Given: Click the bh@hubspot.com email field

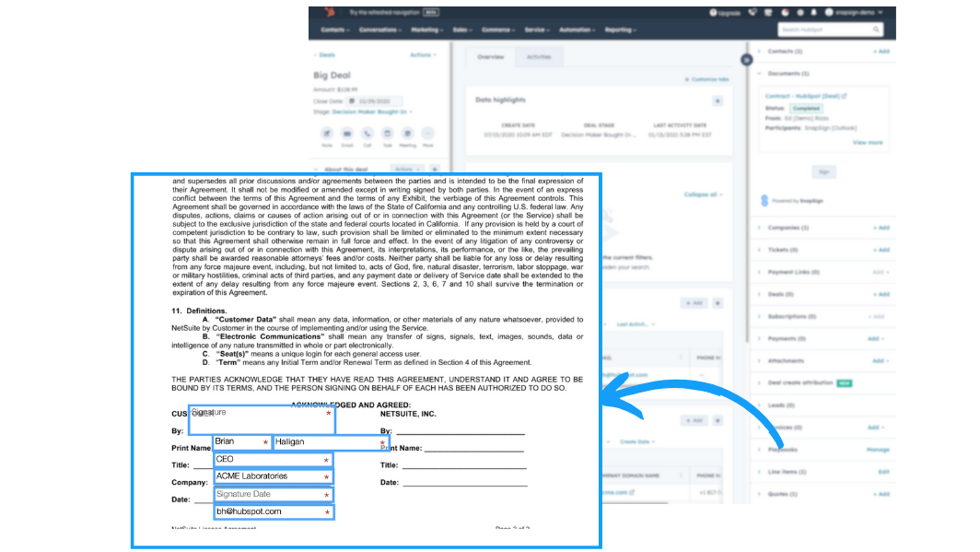Looking at the screenshot, I should [x=274, y=512].
